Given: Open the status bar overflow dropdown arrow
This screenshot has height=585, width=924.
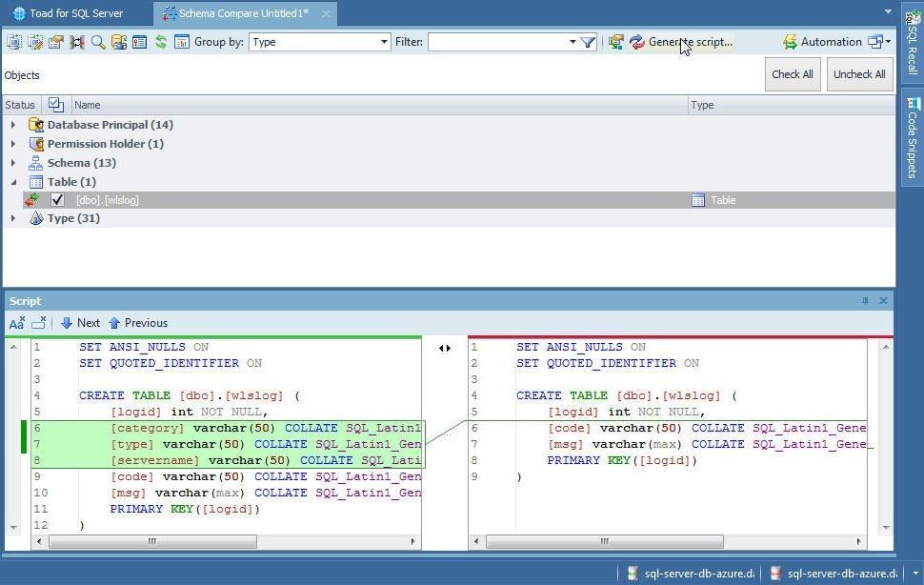Looking at the screenshot, I should (x=915, y=574).
